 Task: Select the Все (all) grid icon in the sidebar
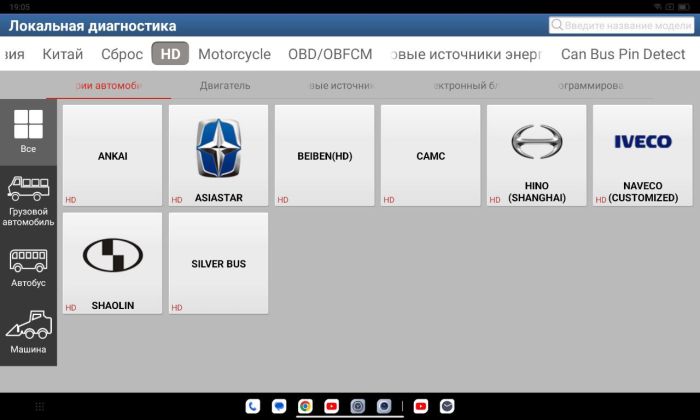[x=28, y=132]
